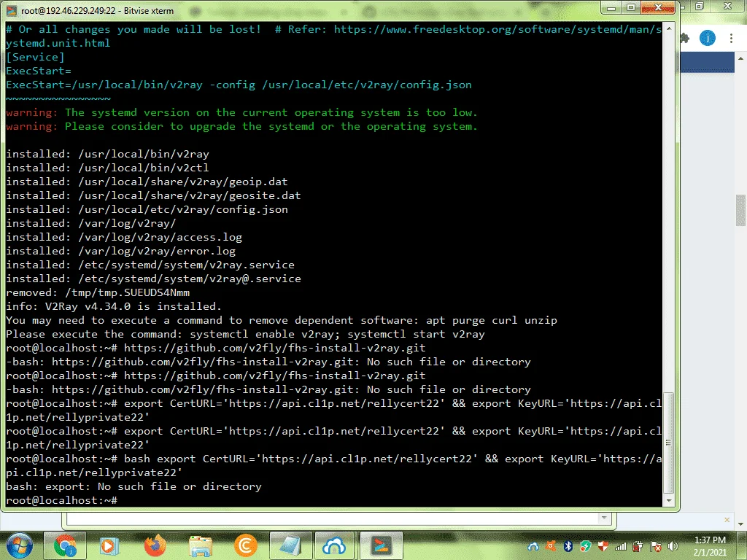Open the blue cloud application in taskbar
Viewport: 747px width, 560px height.
334,545
